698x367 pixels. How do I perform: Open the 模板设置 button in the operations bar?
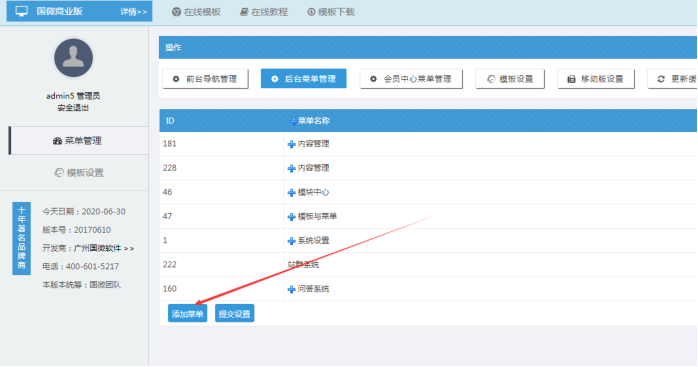pyautogui.click(x=510, y=79)
